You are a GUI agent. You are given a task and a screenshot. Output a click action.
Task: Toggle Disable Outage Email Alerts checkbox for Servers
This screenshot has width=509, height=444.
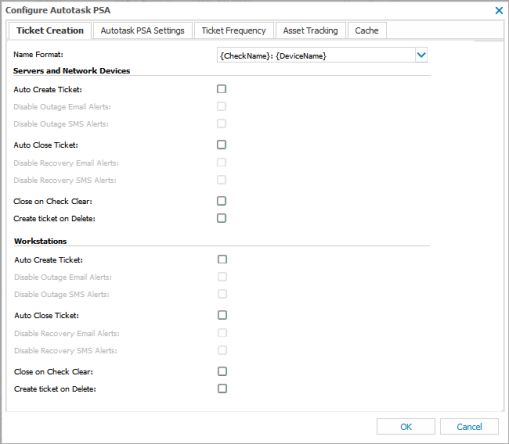(222, 106)
